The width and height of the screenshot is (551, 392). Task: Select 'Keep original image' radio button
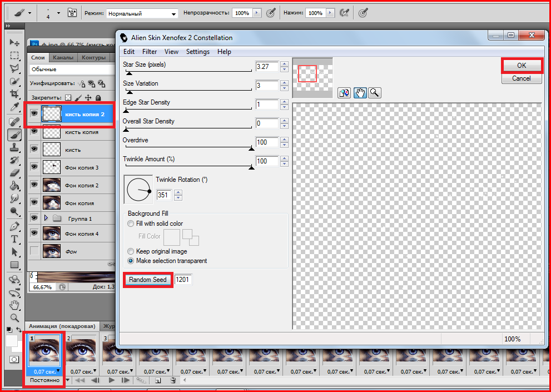pos(131,251)
